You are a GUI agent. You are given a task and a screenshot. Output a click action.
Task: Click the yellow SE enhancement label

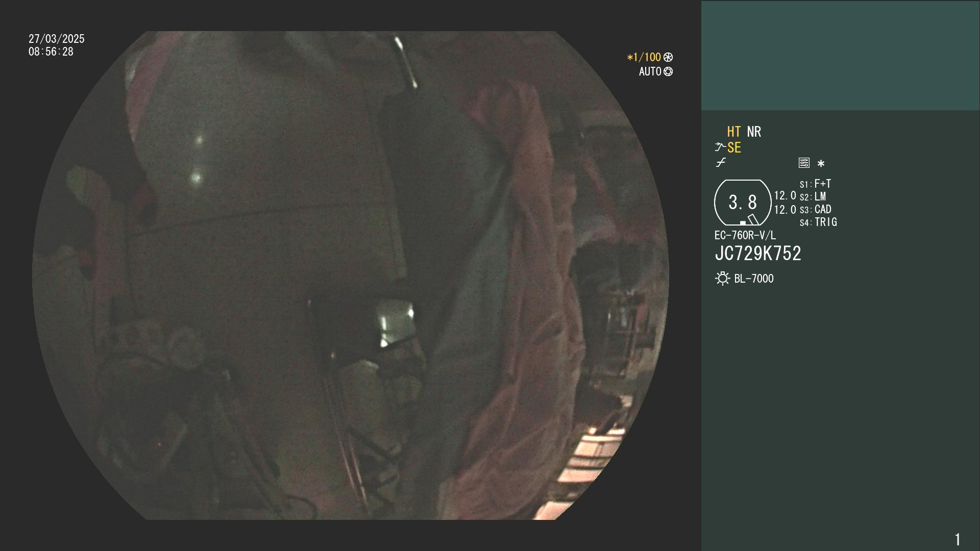tap(734, 147)
